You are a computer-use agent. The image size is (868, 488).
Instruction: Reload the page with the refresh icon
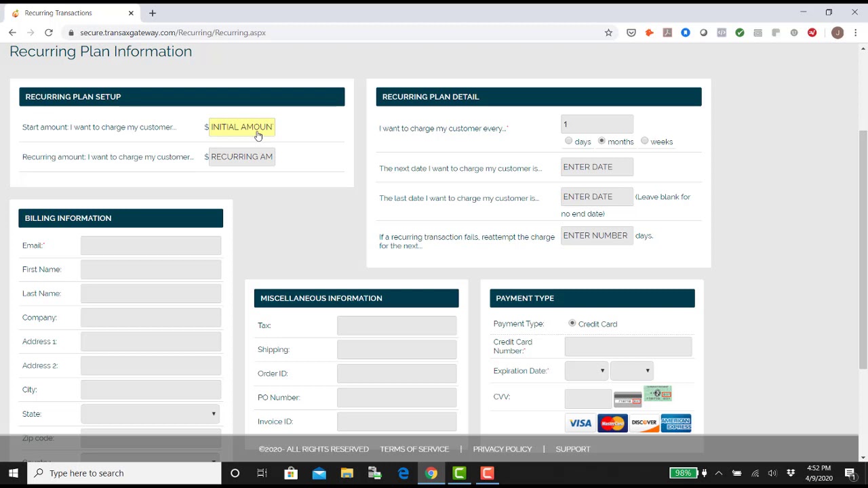coord(49,33)
